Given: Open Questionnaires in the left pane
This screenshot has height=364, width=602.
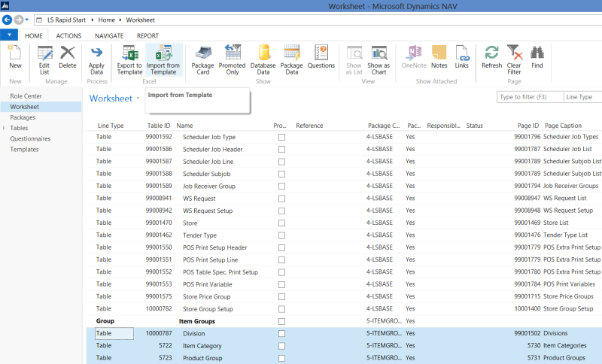Looking at the screenshot, I should 30,138.
